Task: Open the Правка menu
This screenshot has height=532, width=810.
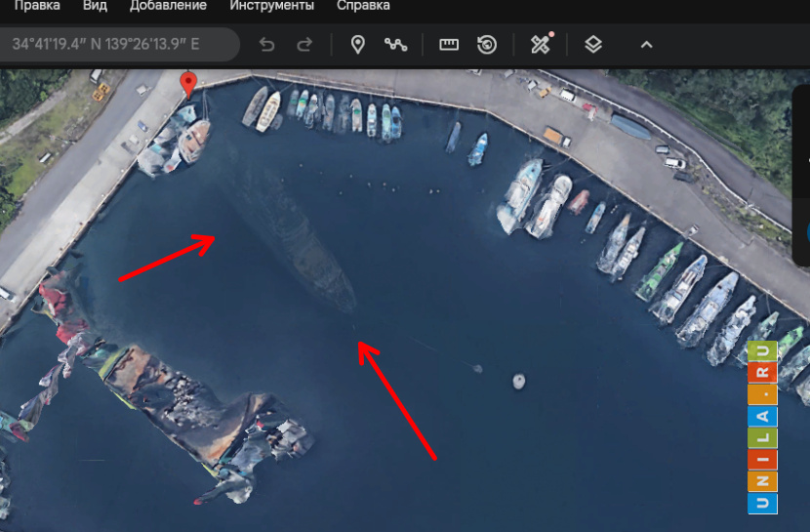Action: (36, 6)
